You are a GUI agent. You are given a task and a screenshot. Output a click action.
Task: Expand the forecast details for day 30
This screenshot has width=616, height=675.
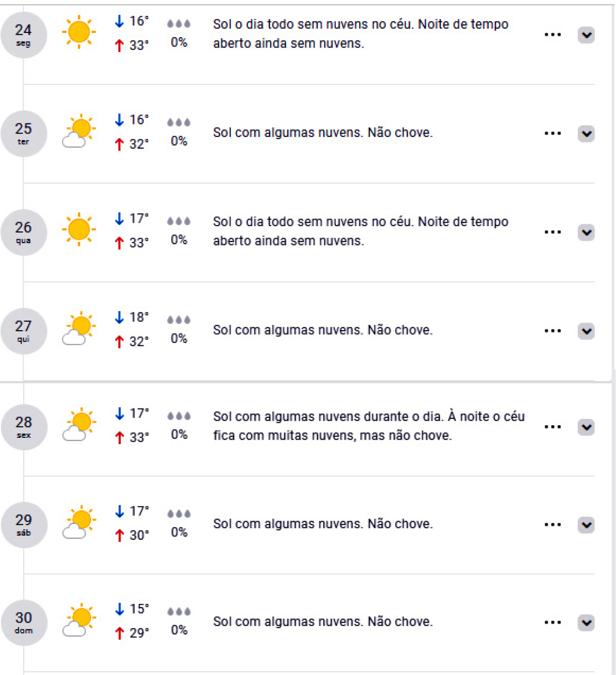(x=586, y=622)
